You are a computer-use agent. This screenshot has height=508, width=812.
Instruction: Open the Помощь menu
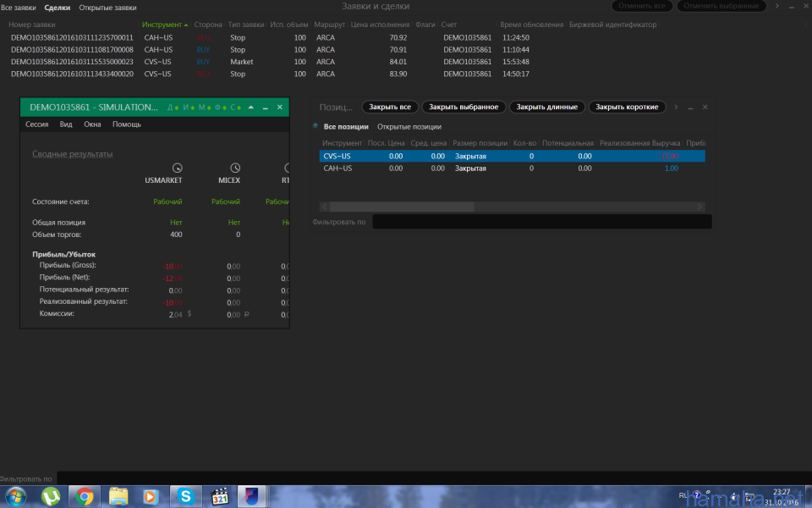(127, 124)
